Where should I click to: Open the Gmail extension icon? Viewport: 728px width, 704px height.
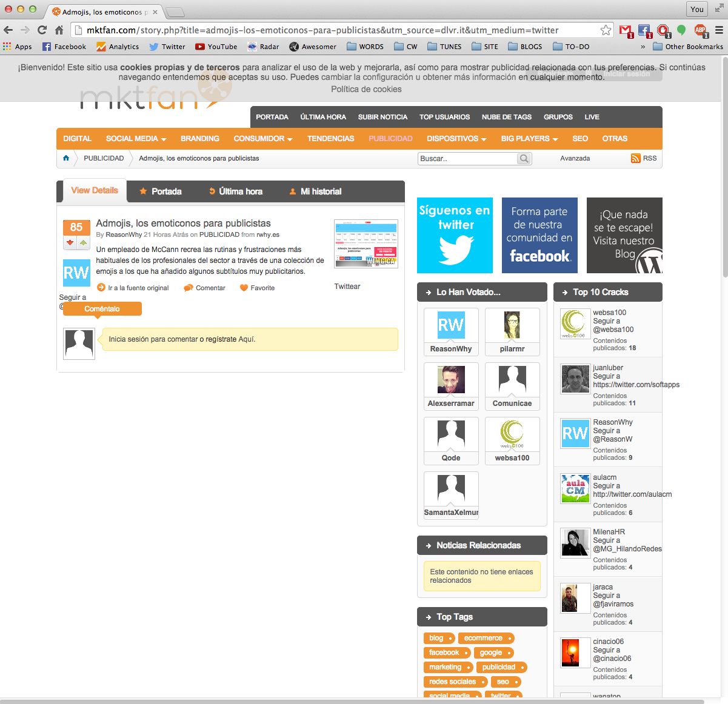(626, 30)
